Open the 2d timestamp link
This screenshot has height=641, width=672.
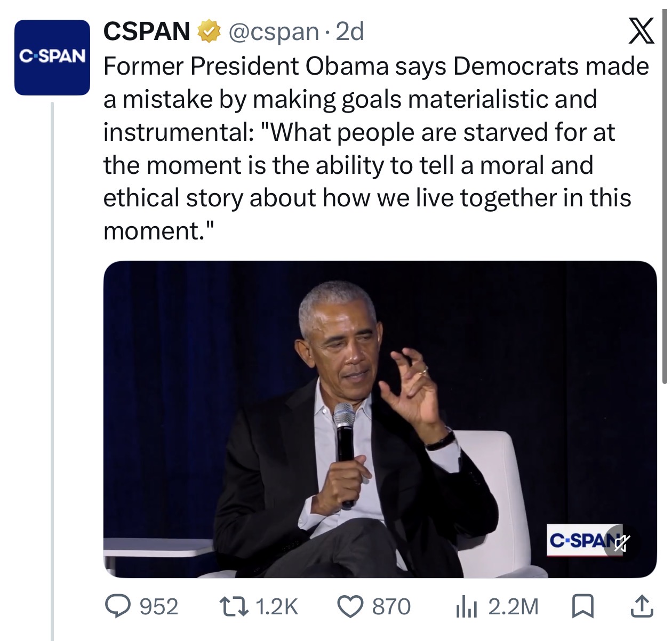(x=349, y=31)
